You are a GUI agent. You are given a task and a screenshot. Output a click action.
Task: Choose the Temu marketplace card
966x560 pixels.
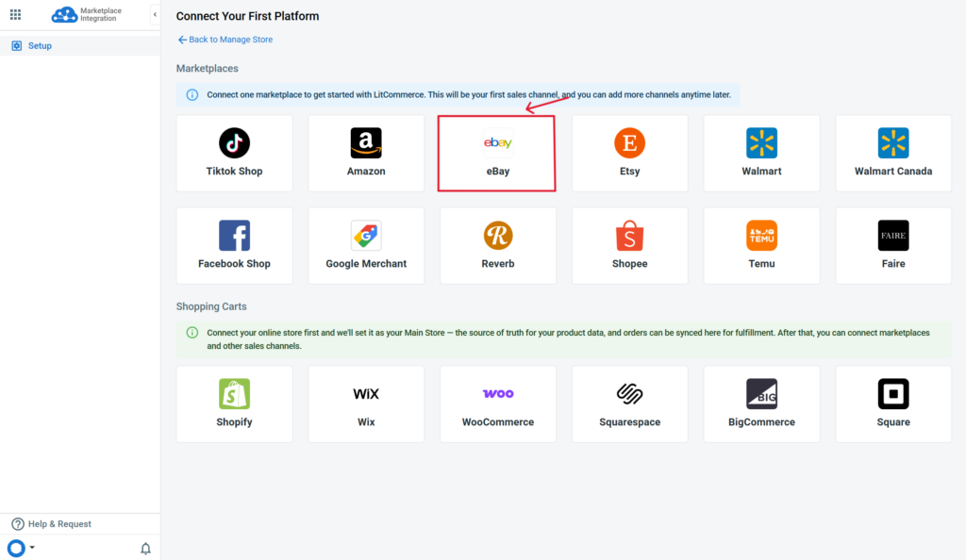pos(761,245)
